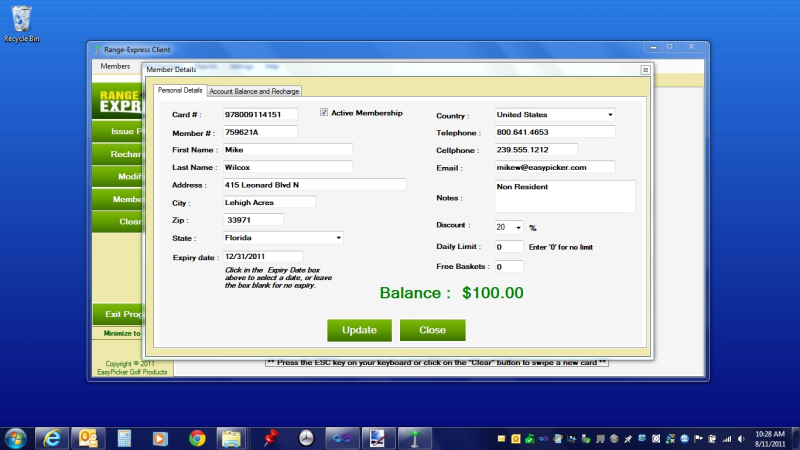Screen dimensions: 800x450
Task: Click the red pushpin taskbar icon
Action: (x=269, y=438)
